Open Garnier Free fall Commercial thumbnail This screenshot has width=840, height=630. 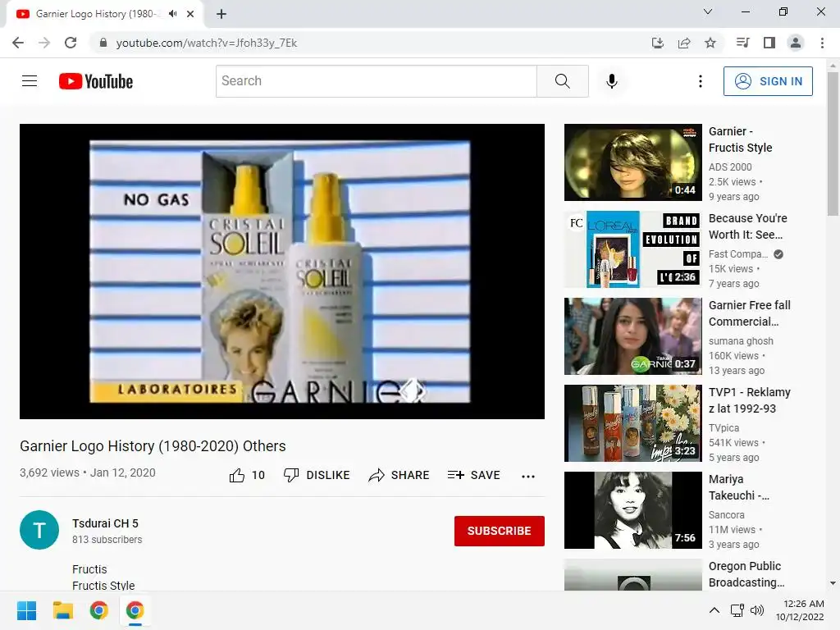click(632, 336)
